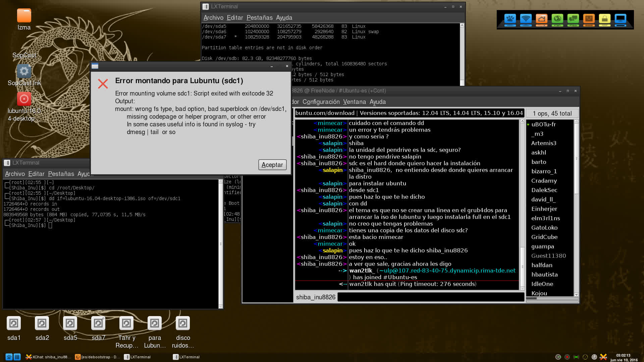Screen dimensions: 644x362
Task: Open the orange home folder dock icon
Action: click(542, 19)
